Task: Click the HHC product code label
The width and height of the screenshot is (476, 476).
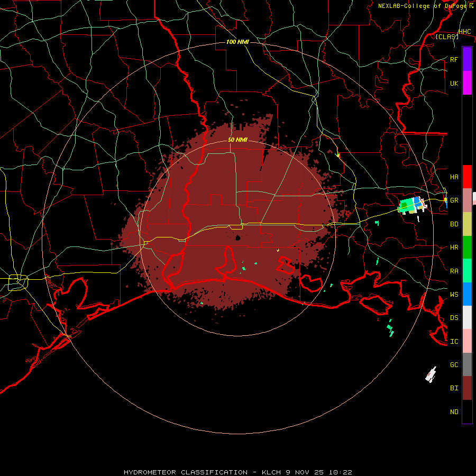Action: pyautogui.click(x=464, y=32)
